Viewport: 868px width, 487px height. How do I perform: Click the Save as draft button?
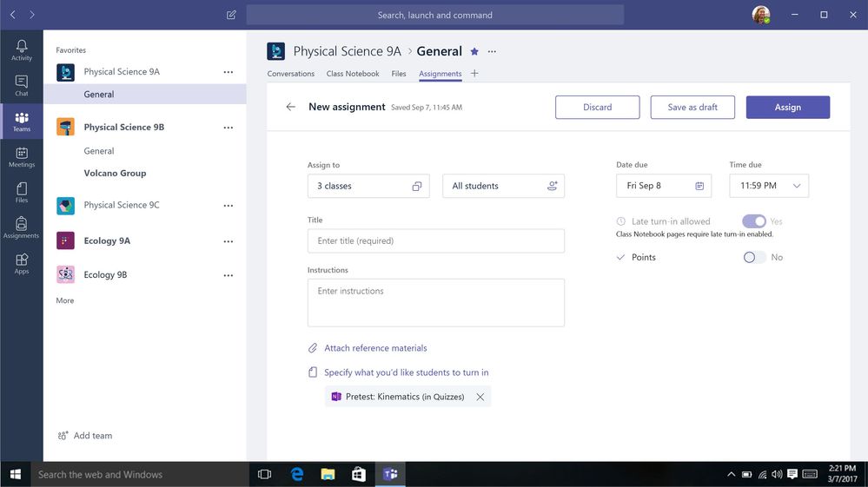692,108
